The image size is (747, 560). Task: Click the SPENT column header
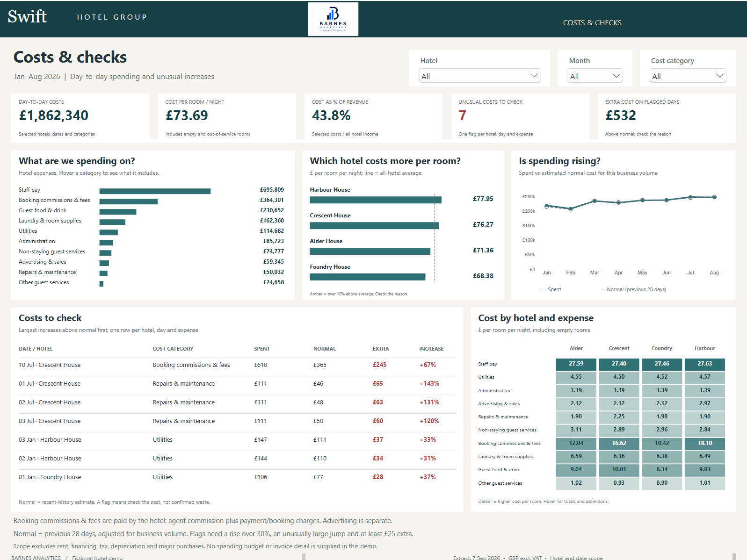pos(262,349)
